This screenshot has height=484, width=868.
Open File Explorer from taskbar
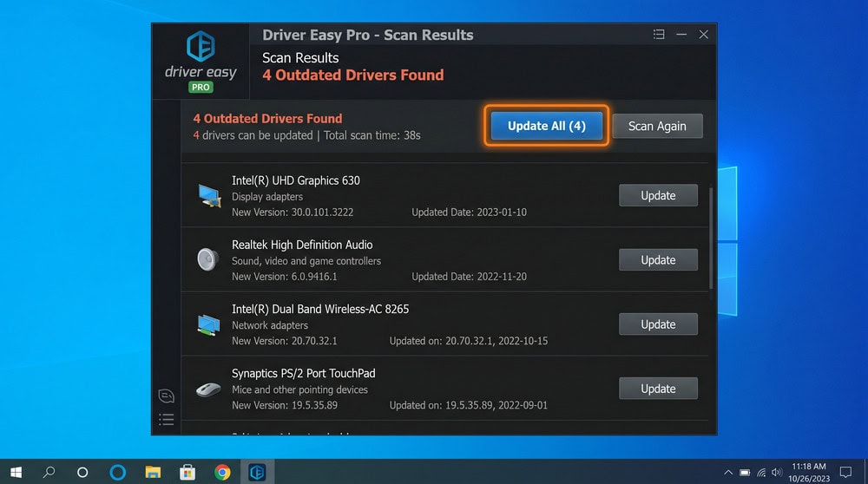pyautogui.click(x=153, y=472)
